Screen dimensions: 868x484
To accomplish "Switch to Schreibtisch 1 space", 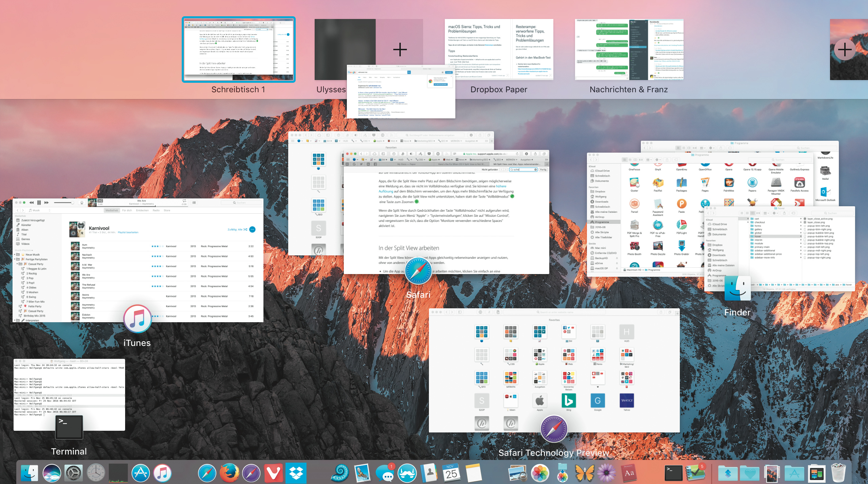I will pos(238,50).
